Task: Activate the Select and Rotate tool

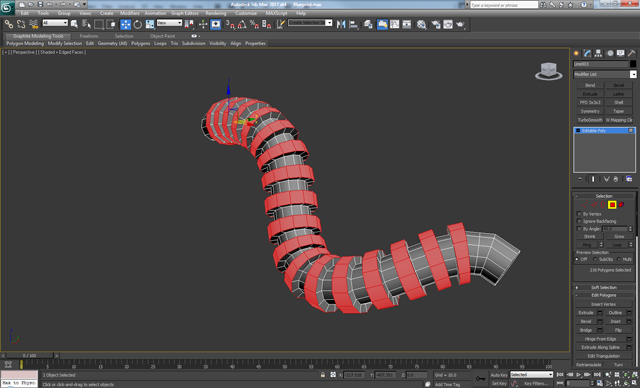Action: 138,24
